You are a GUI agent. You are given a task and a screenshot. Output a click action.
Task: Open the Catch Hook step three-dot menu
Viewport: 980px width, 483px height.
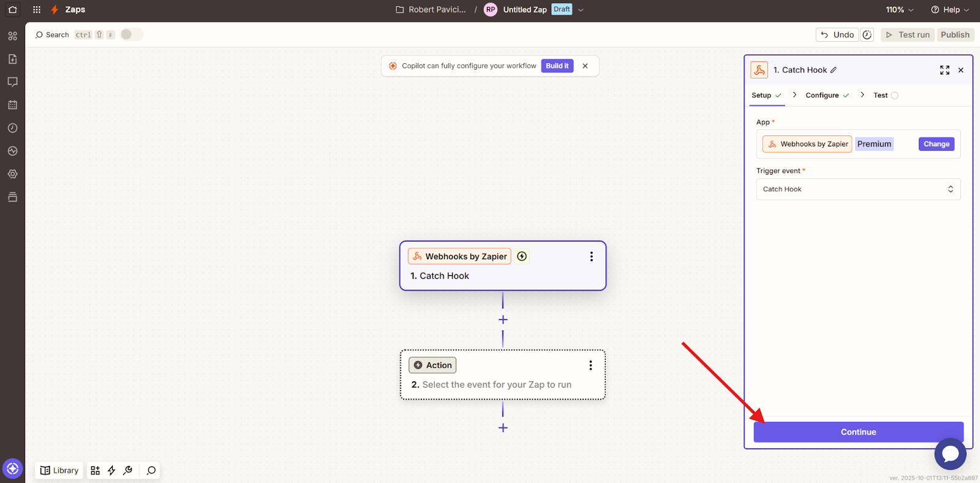tap(591, 257)
